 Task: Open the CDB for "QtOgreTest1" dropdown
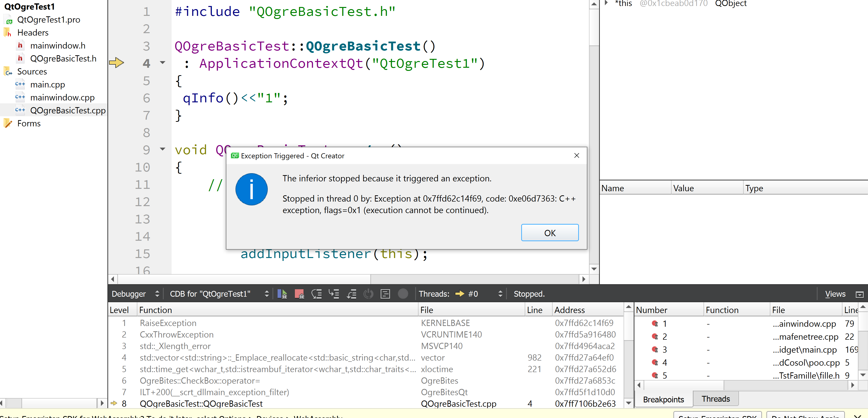pos(219,294)
